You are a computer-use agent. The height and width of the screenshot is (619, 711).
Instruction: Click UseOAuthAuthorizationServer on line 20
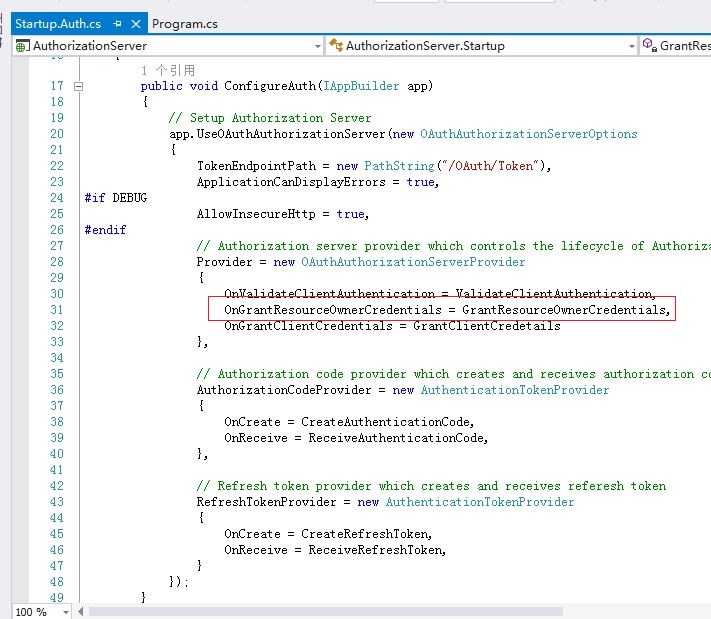[x=291, y=134]
